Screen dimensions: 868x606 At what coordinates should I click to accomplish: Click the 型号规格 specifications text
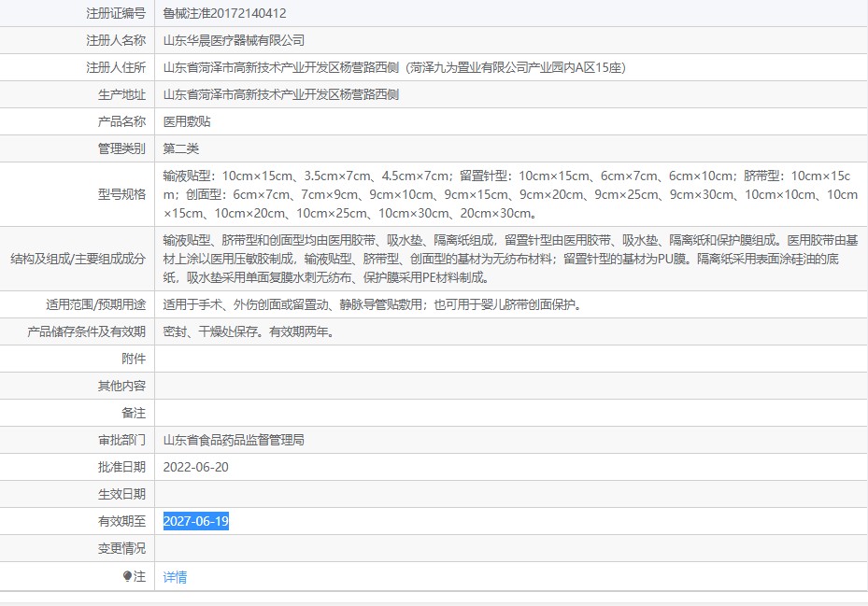click(x=510, y=194)
